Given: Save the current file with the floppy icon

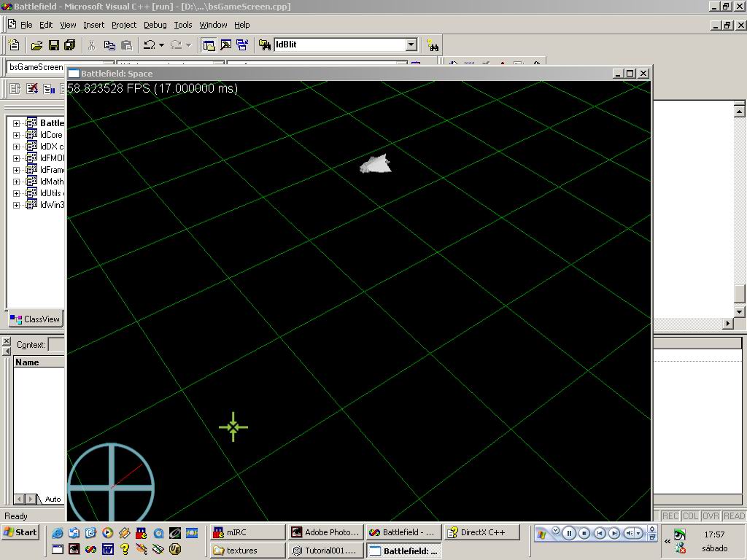Looking at the screenshot, I should click(54, 45).
